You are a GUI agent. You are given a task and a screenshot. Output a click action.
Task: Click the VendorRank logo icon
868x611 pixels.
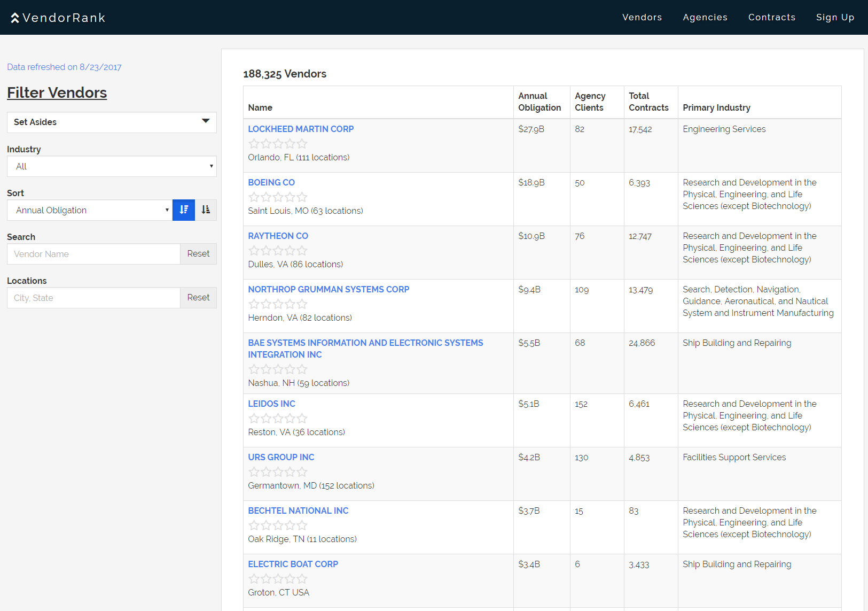[15, 18]
